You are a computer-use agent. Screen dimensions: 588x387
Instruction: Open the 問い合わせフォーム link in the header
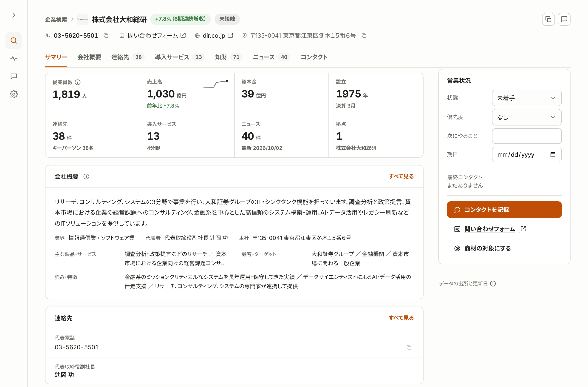(157, 36)
